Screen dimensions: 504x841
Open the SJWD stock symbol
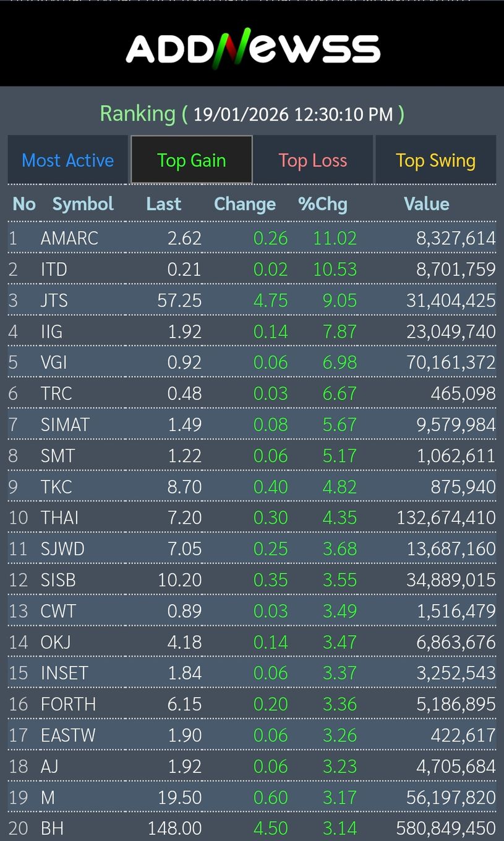click(62, 549)
